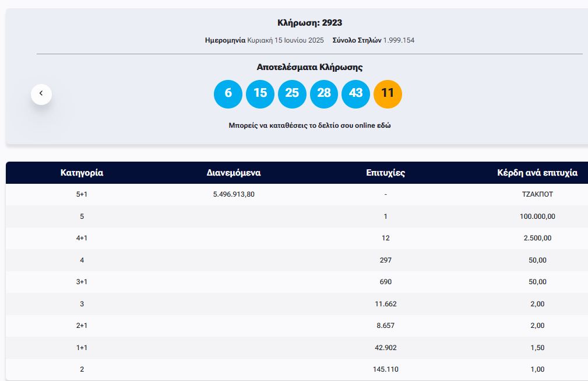Click the Διανεμόμενα column header

pyautogui.click(x=234, y=173)
